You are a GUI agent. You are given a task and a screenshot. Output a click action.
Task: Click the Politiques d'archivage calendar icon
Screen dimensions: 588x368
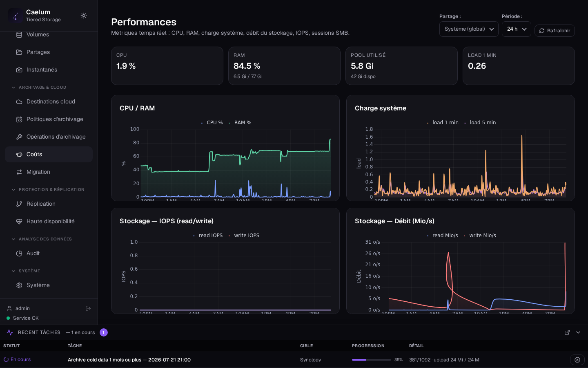pyautogui.click(x=19, y=119)
